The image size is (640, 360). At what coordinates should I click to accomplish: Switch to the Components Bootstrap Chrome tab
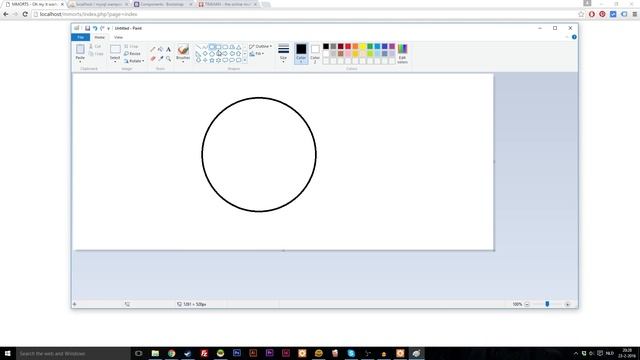(163, 4)
